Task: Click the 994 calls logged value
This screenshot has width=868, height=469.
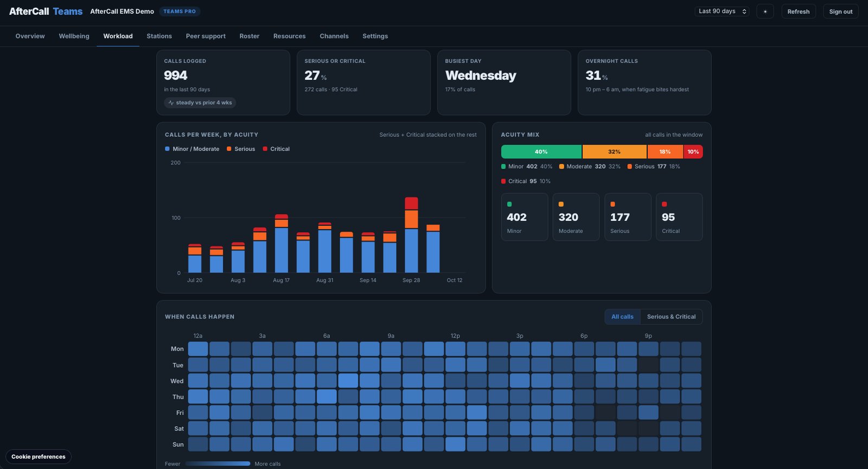Action: [x=176, y=75]
